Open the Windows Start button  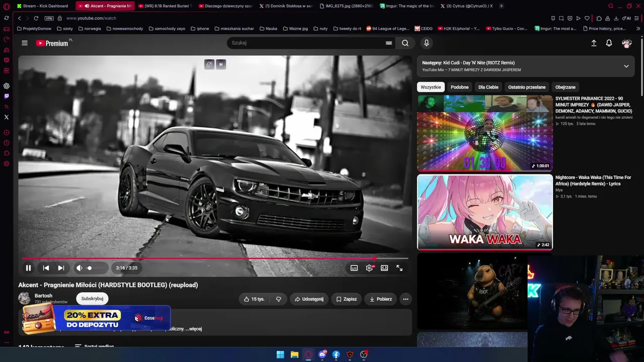280,355
